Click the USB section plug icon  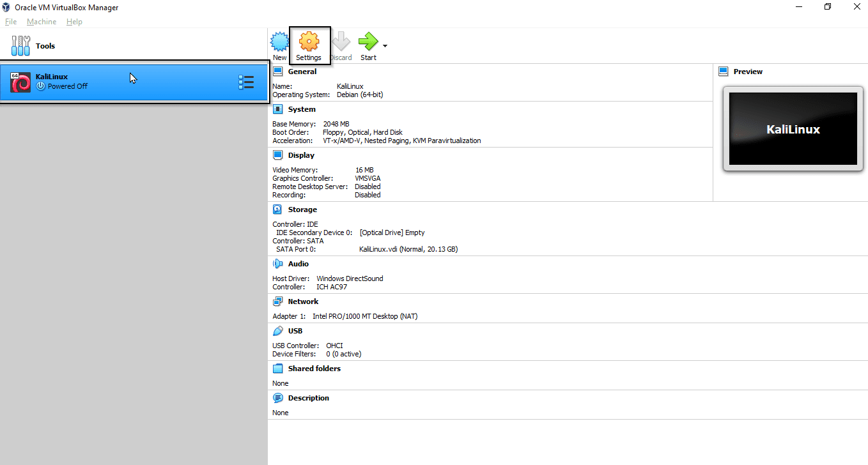[277, 331]
